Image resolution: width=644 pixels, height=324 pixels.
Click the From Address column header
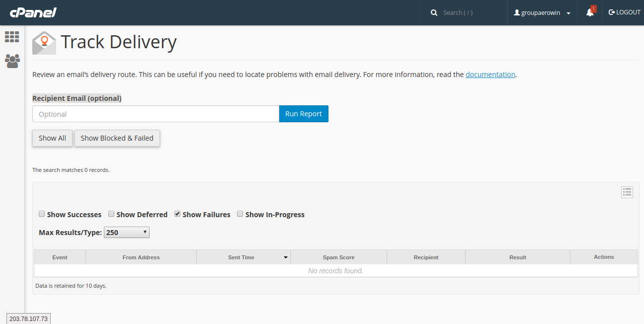(x=141, y=257)
